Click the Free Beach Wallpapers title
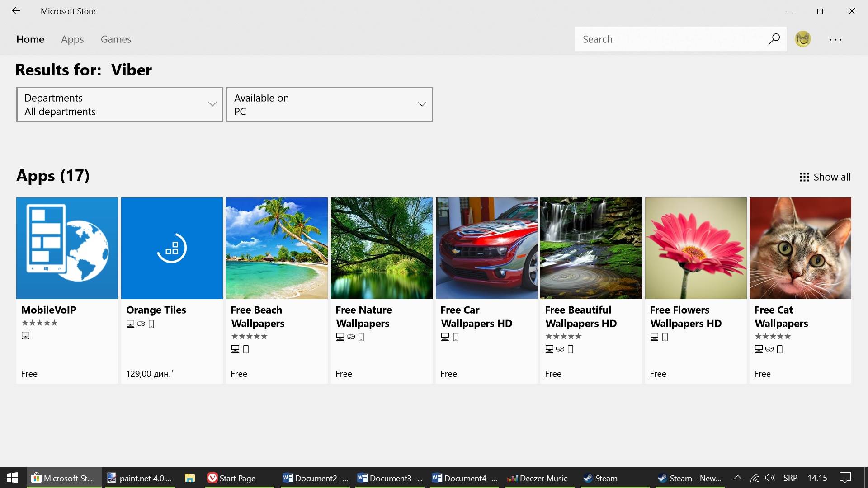868x488 pixels. (257, 316)
